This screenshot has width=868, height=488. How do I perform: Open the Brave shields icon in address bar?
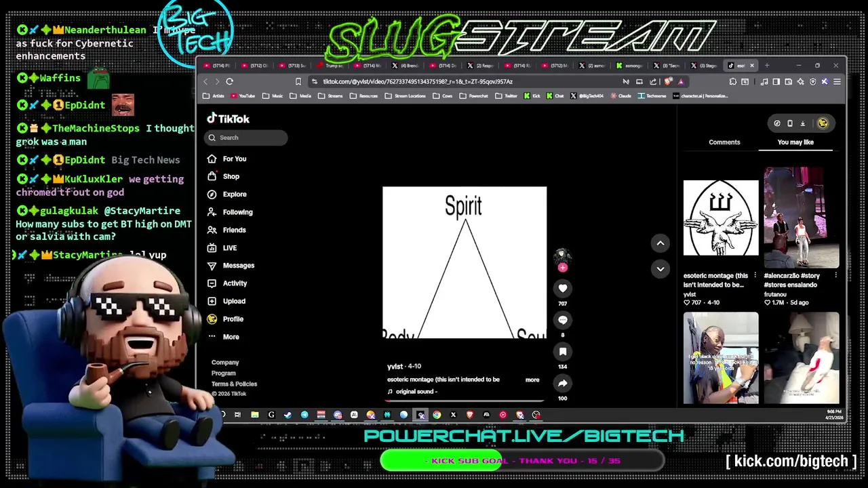[x=669, y=81]
